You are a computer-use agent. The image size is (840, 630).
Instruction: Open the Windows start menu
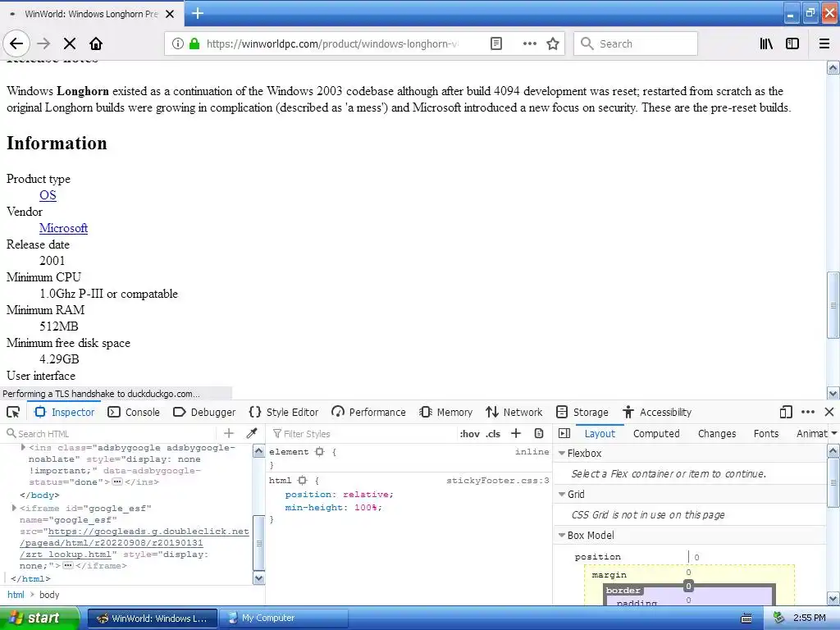point(39,618)
